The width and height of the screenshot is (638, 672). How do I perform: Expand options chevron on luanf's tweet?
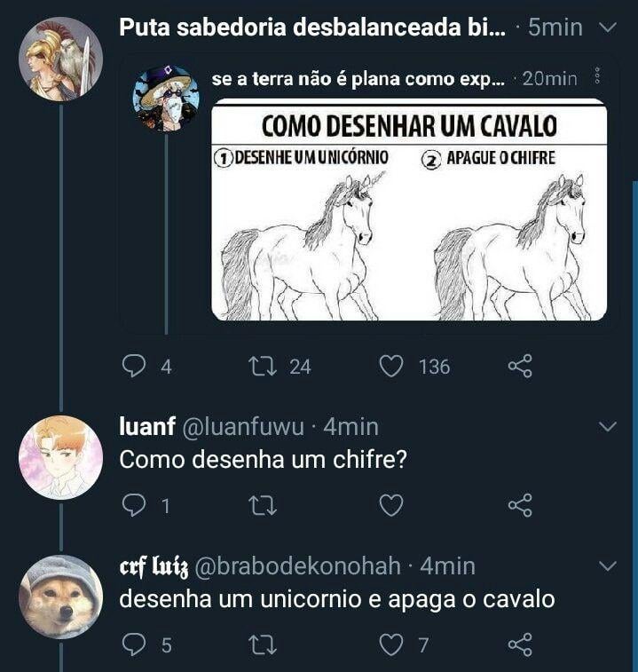point(608,427)
